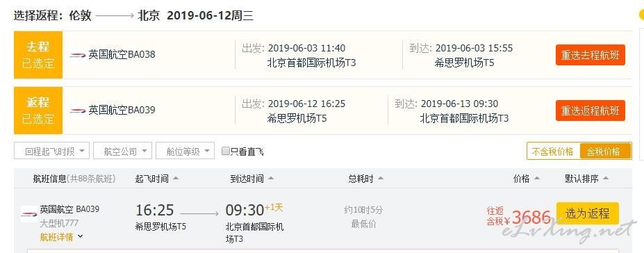This screenshot has width=644, height=253.
Task: Click British Airways logo in outbound row
Action: (78, 55)
